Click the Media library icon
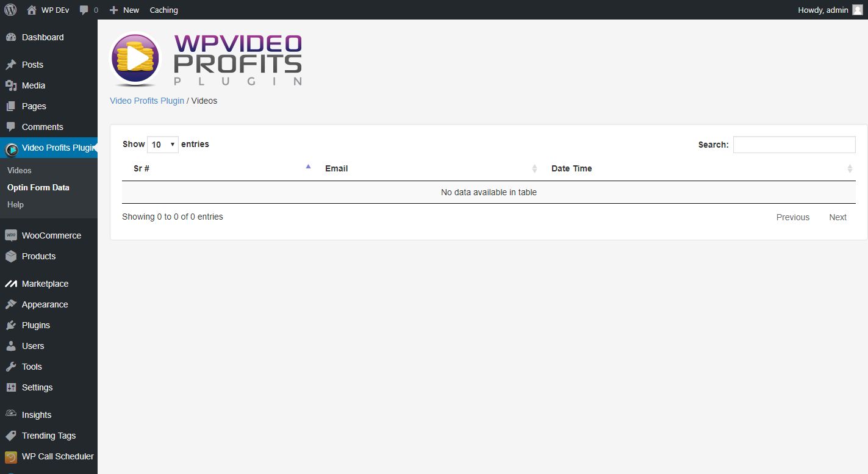868x474 pixels. (11, 85)
